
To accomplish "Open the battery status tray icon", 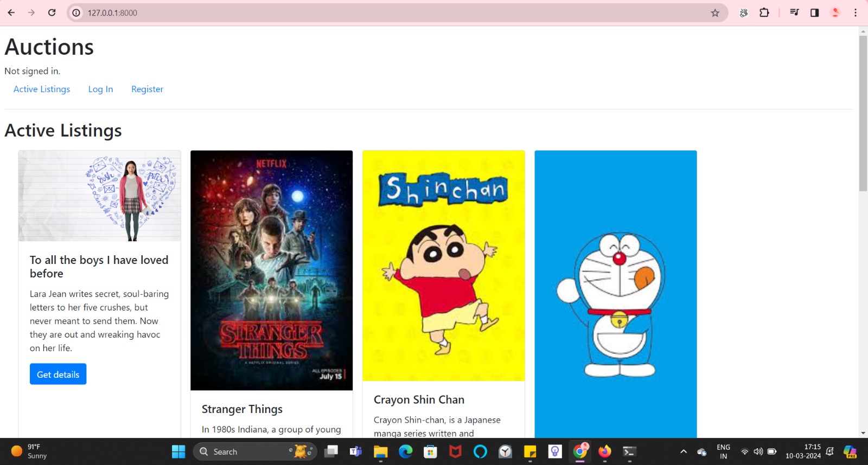I will coord(772,451).
